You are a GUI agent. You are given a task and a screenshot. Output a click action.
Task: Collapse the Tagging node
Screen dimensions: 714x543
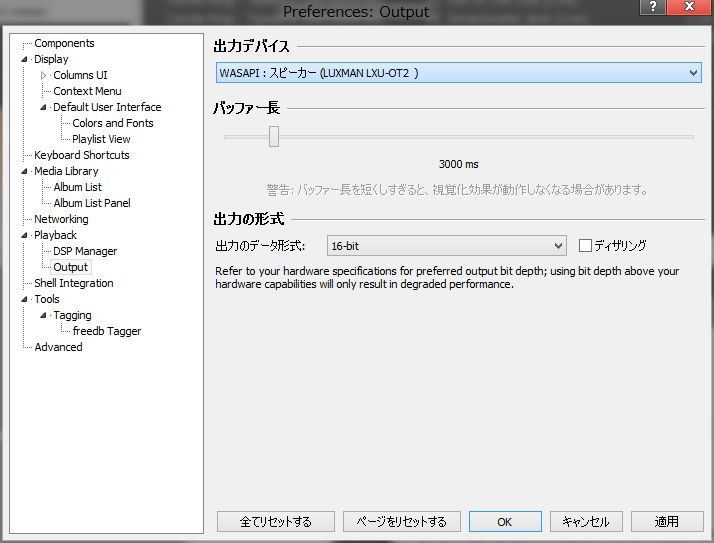coord(43,315)
